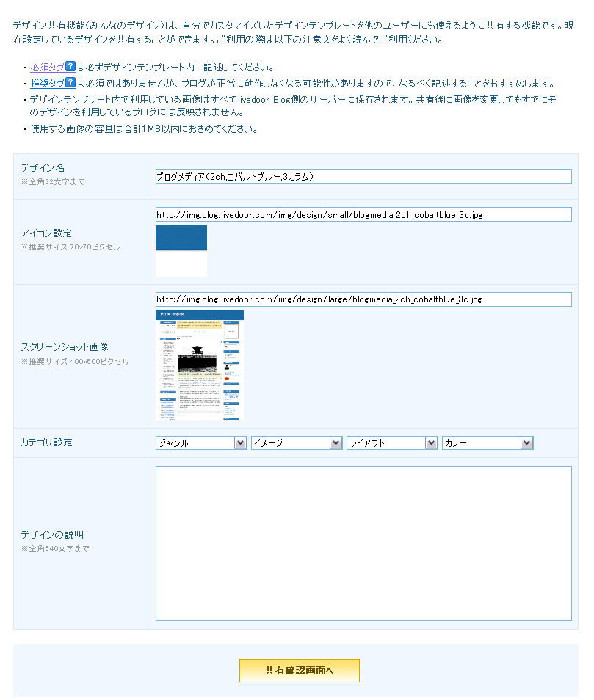Click the arrow of ジャンル combo box

coord(240,443)
